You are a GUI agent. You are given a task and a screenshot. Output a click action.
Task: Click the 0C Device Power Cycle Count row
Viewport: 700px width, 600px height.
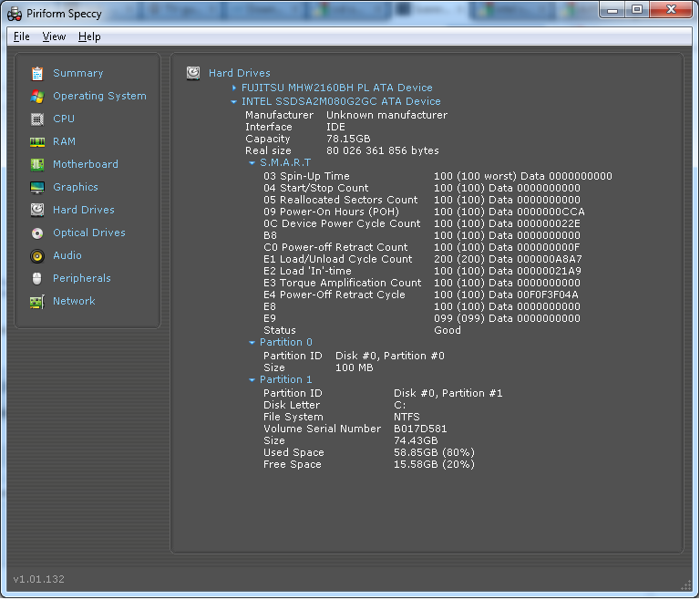[422, 223]
